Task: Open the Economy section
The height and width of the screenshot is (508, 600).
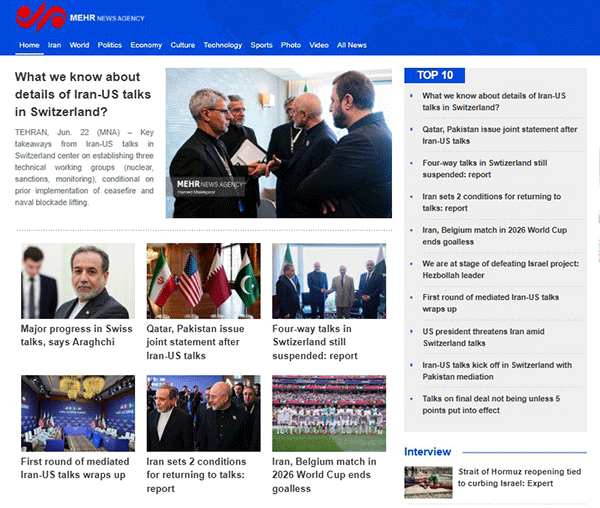Action: (x=146, y=45)
